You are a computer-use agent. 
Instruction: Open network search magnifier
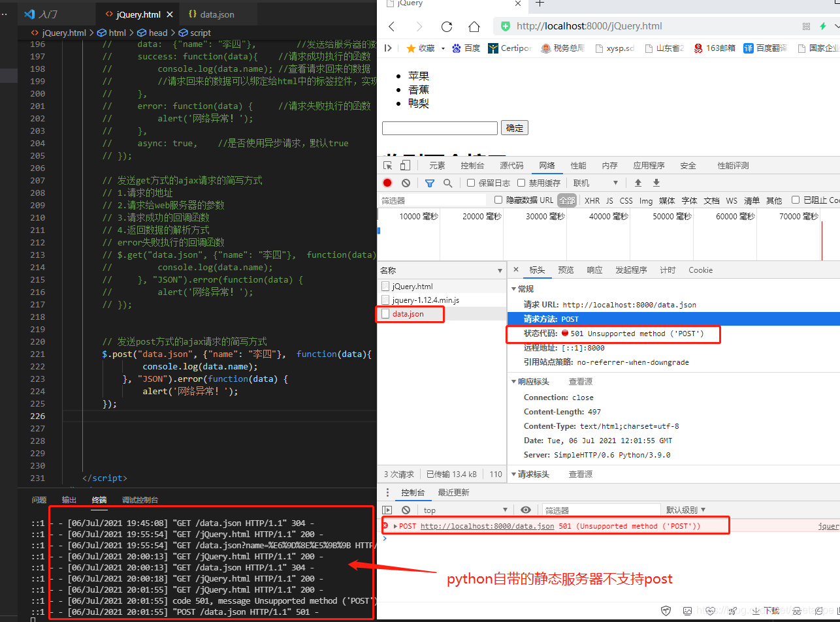coord(447,183)
